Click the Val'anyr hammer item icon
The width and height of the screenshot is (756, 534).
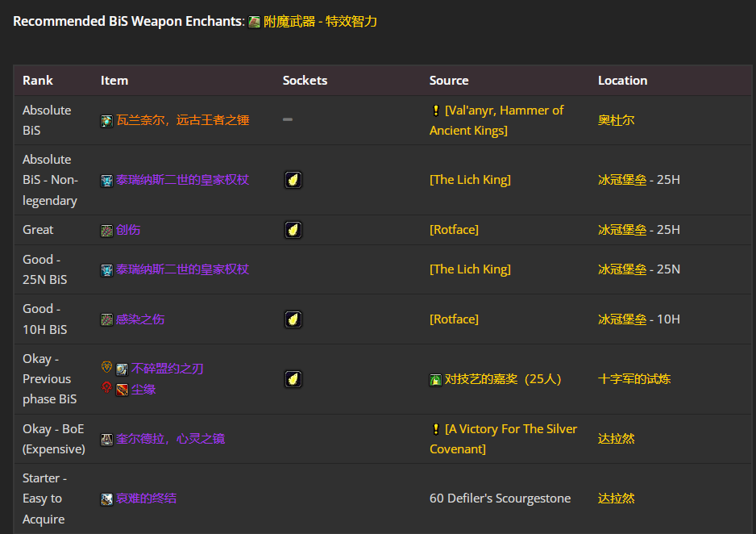click(106, 119)
